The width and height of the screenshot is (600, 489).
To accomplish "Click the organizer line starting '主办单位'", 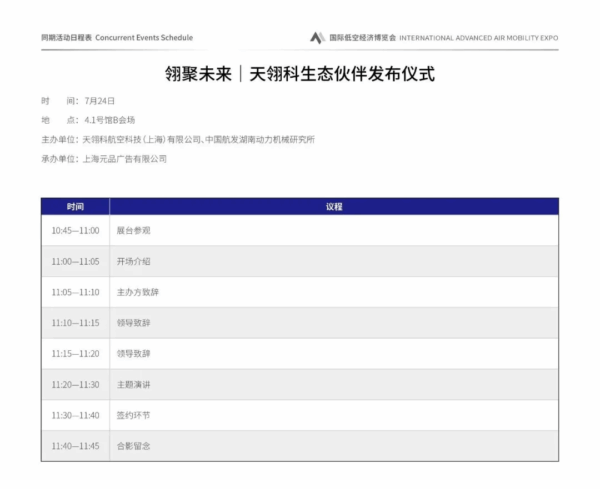I will (x=178, y=140).
